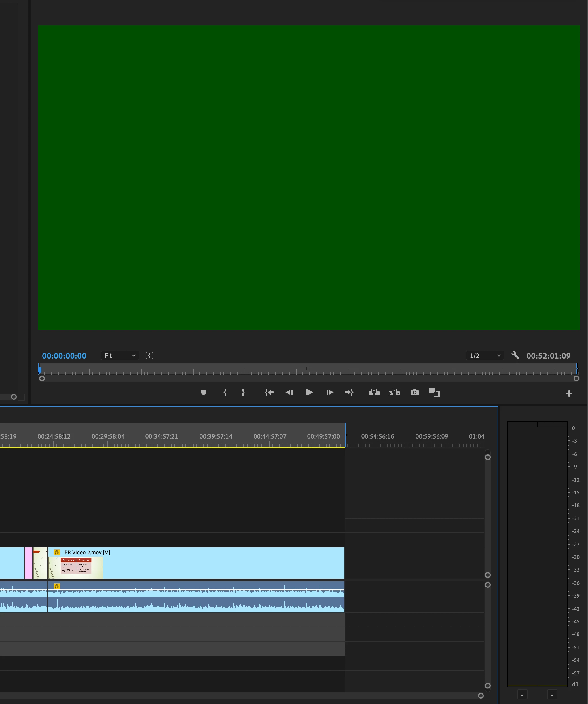
Task: Step back one frame
Action: 289,392
